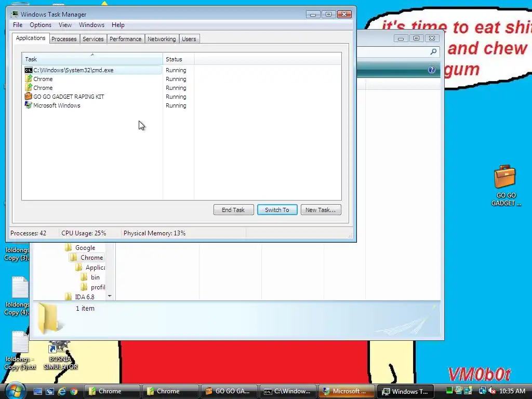Image resolution: width=532 pixels, height=399 pixels.
Task: Open the Windows menu
Action: (x=91, y=25)
